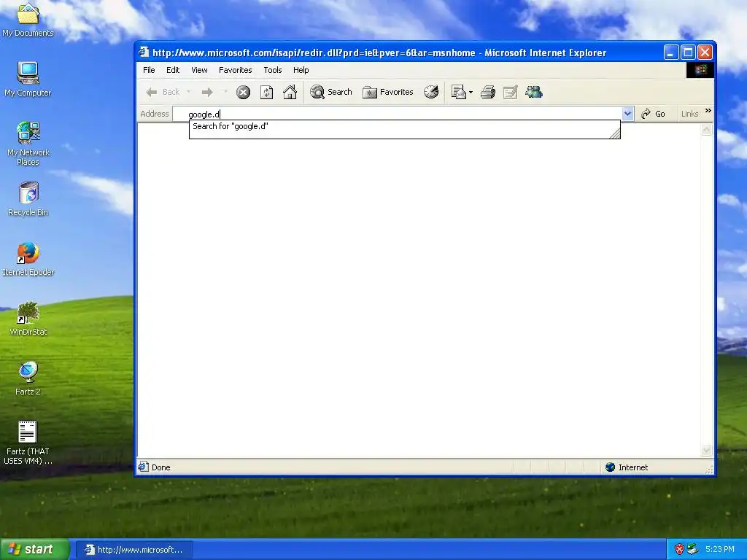Click the IE title bar page icon
Screen dimensions: 747x560
pos(144,52)
